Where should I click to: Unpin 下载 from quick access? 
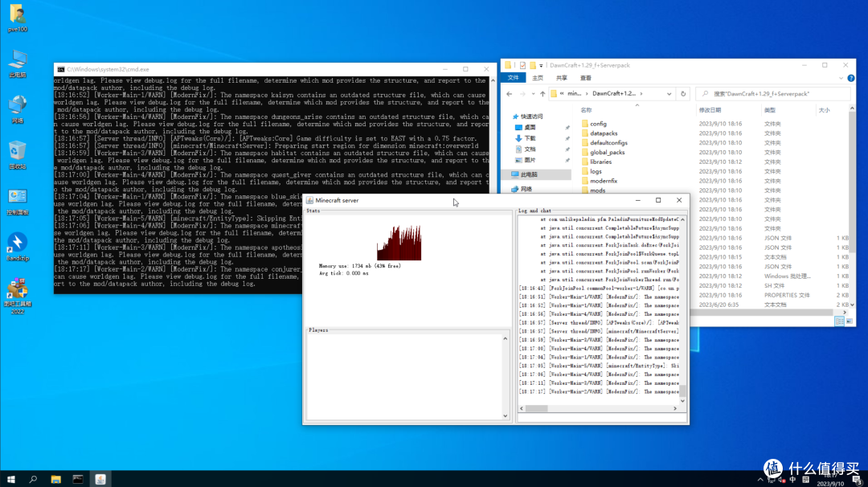[x=567, y=138]
